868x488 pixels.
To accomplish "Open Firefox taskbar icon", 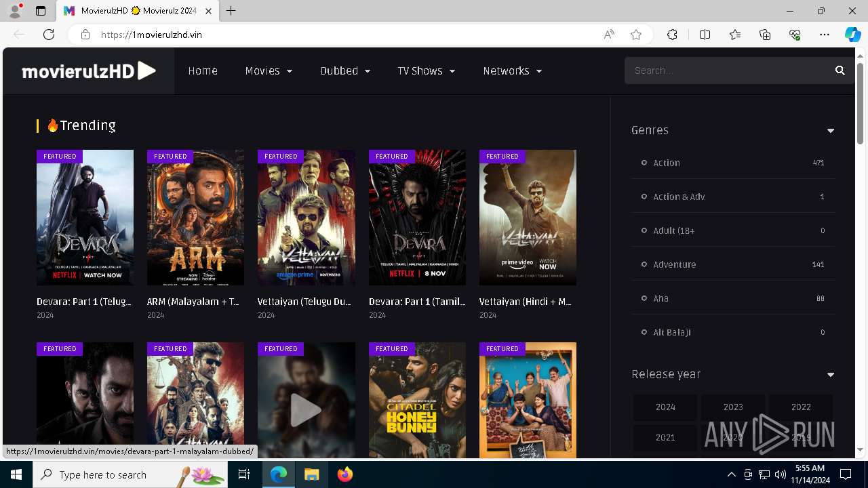I will point(345,474).
